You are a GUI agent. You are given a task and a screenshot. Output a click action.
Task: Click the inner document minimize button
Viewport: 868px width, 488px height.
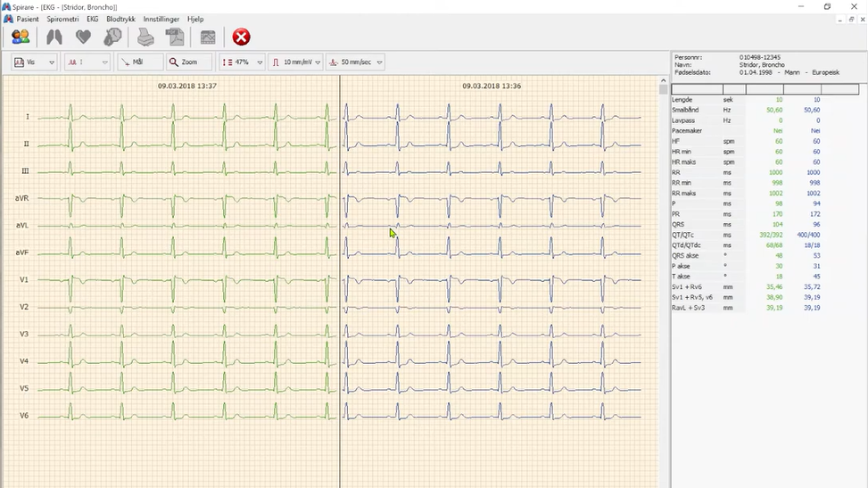pos(839,20)
